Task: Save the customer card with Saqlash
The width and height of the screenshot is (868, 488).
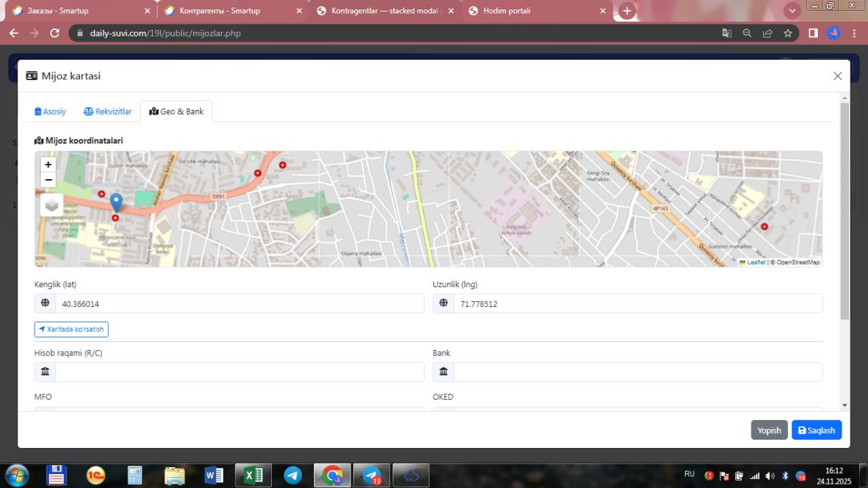Action: pyautogui.click(x=816, y=430)
